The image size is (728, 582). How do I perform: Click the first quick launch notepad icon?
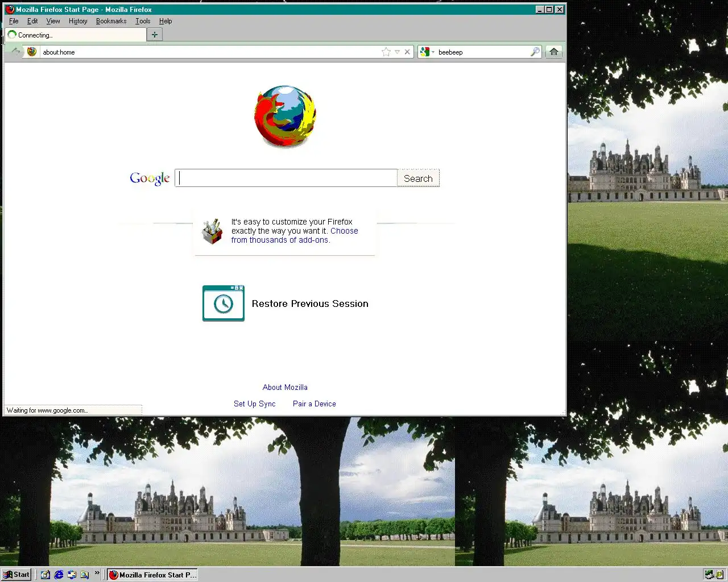click(x=45, y=575)
